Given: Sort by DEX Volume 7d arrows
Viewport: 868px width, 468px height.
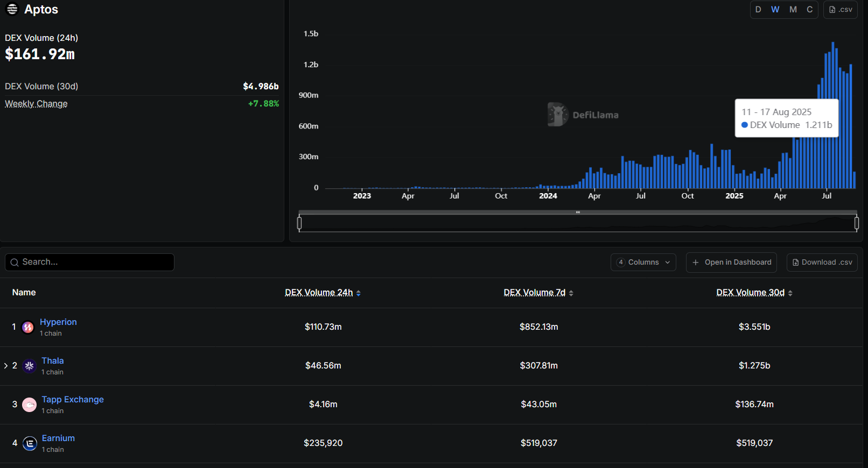Looking at the screenshot, I should point(571,293).
